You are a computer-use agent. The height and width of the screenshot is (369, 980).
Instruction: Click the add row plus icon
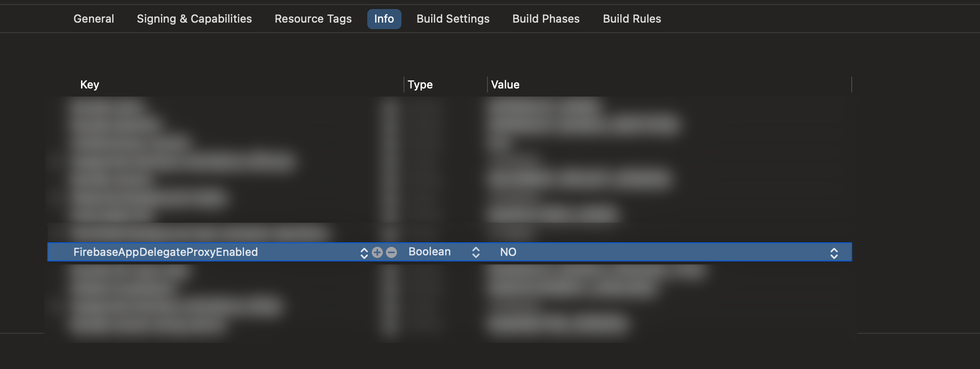[377, 252]
